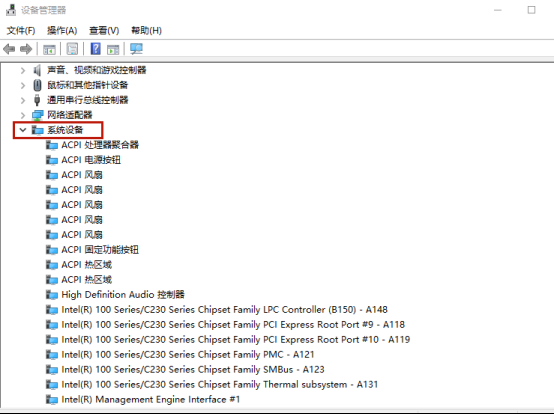Open the Properties toolbar icon
The image size is (554, 414).
tap(72, 49)
